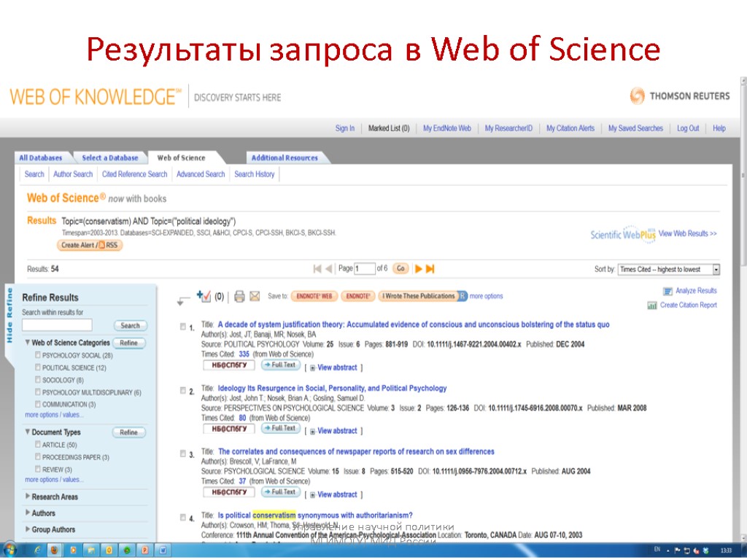Open the Cited Reference Search sub-tab
Image resolution: width=747 pixels, height=560 pixels.
click(135, 174)
